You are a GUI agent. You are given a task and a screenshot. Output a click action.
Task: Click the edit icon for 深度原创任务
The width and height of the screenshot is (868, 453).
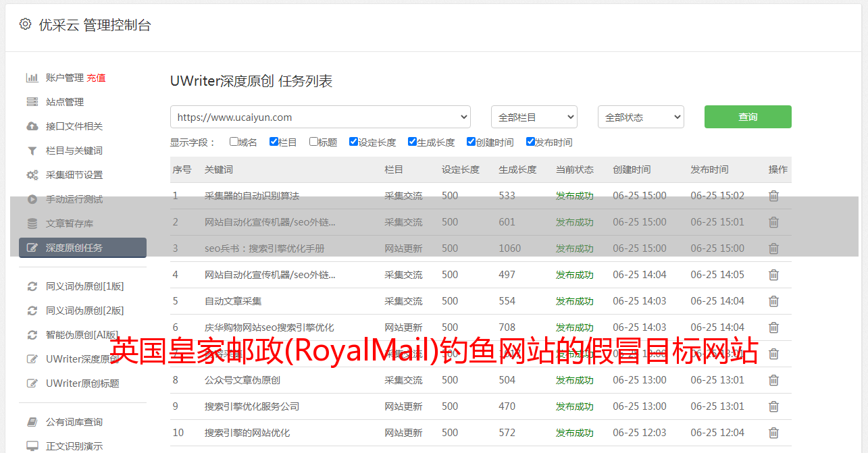(32, 248)
